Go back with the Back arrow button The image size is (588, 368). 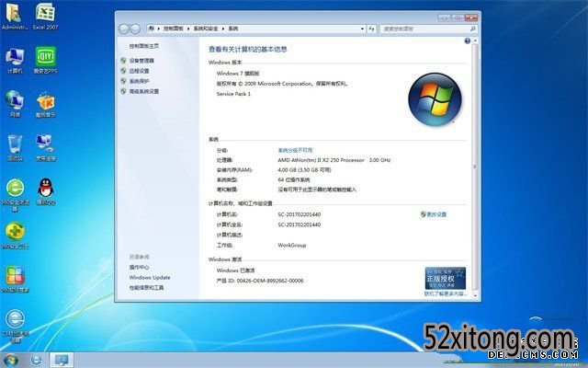[x=124, y=29]
